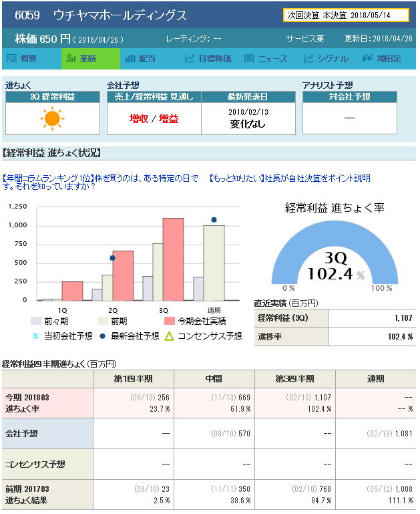
Task: Open the 配当 tab bar-chart icon
Action: 130,59
